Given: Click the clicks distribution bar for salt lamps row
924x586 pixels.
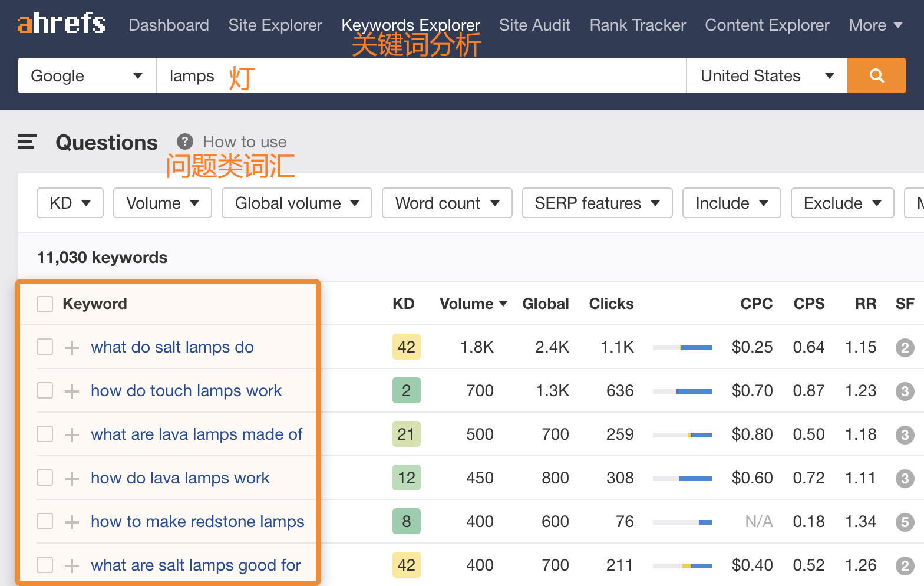Looking at the screenshot, I should 682,348.
